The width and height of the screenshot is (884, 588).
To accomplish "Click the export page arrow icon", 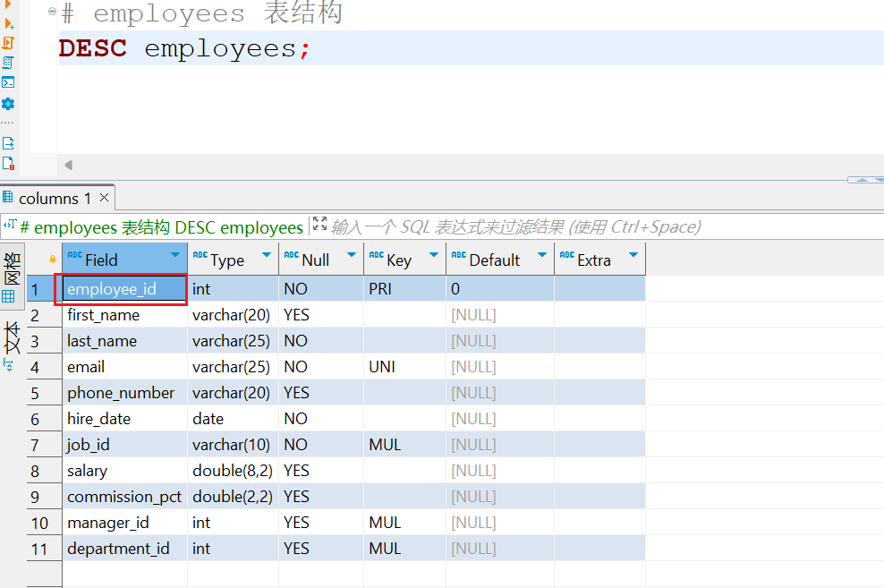I will tap(8, 143).
